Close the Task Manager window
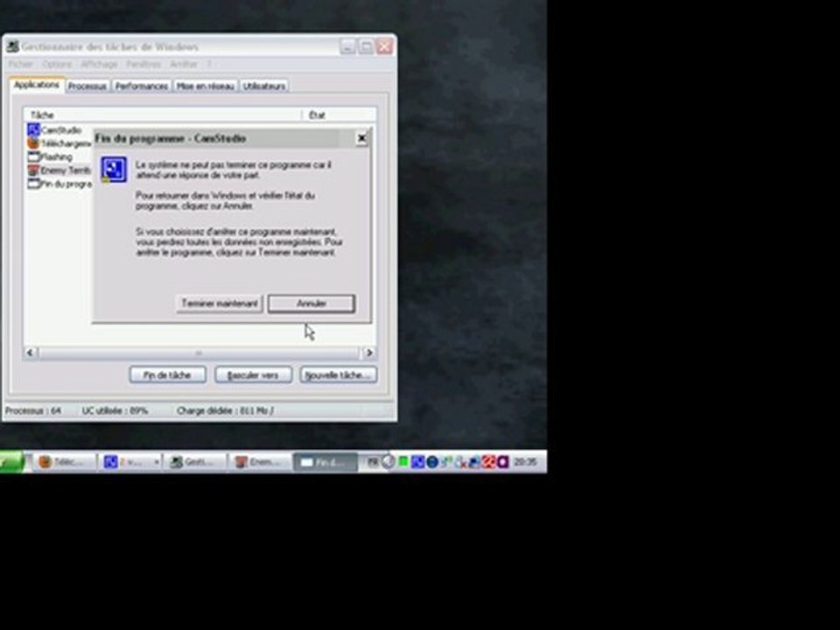This screenshot has width=840, height=630. point(384,46)
